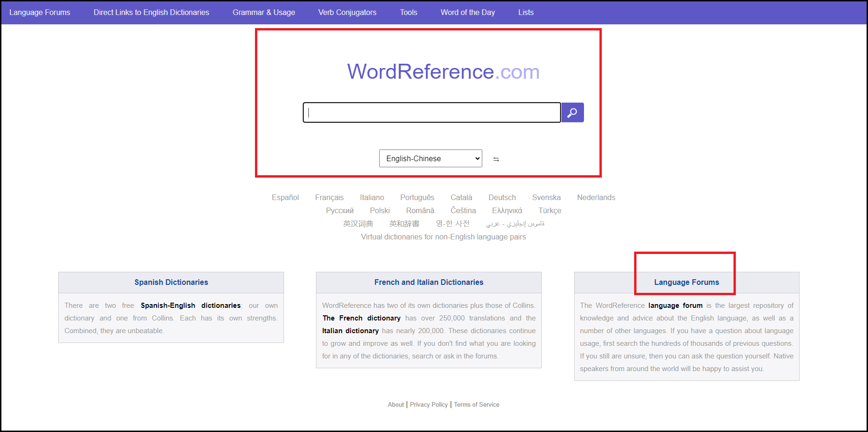Viewport: 868px width, 432px height.
Task: Open Virtual dictionaries for non-English language pairs
Action: [x=443, y=237]
